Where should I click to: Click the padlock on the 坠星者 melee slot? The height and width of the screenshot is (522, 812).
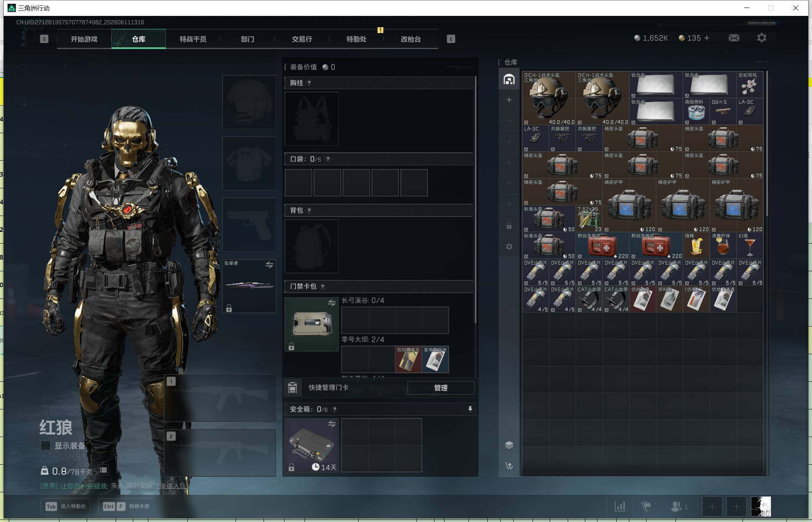(x=229, y=309)
